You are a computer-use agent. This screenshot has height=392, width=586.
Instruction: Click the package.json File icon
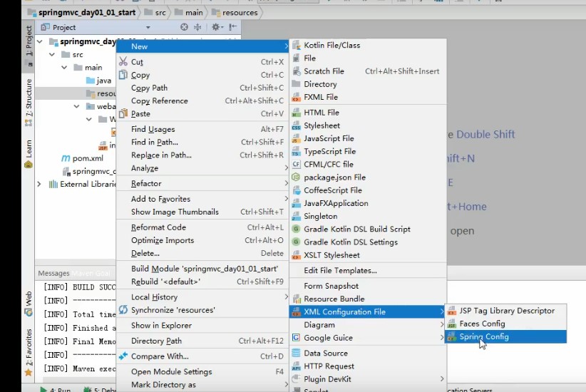click(x=296, y=177)
